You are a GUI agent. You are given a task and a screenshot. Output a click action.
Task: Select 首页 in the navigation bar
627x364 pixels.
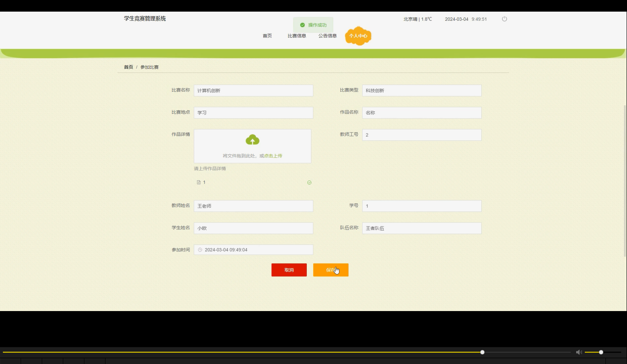pos(267,36)
